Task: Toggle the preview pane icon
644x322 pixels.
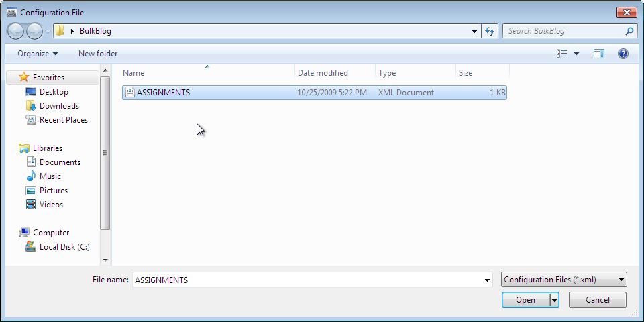Action: pyautogui.click(x=599, y=54)
